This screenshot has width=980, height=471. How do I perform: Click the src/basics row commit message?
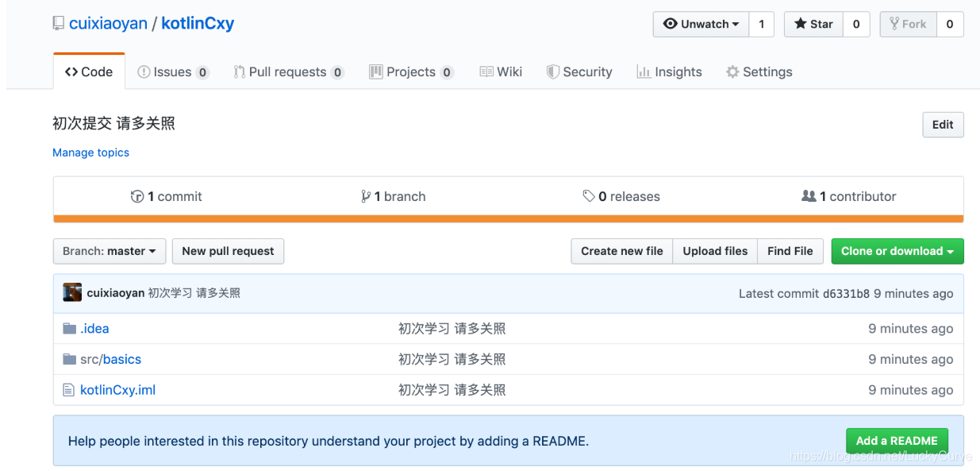click(452, 360)
